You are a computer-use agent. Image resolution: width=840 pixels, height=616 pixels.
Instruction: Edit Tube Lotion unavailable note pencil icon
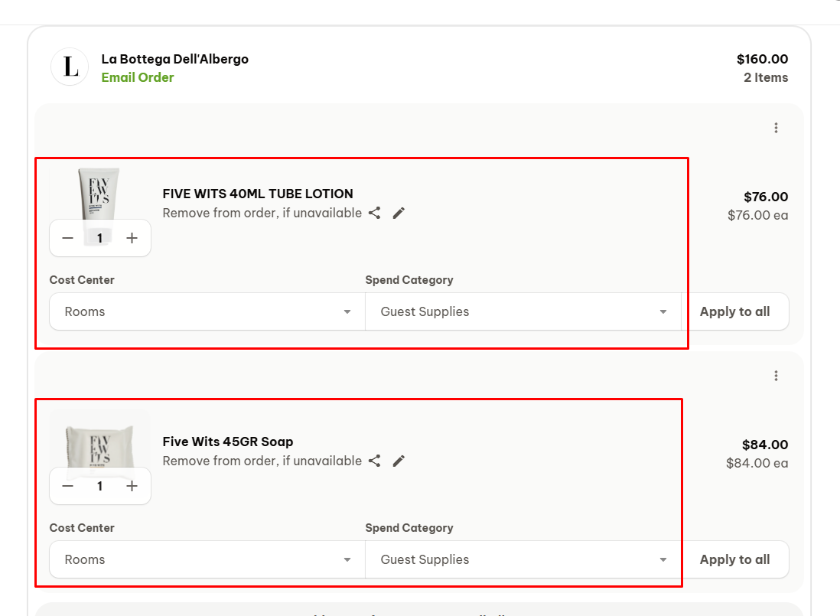click(x=399, y=213)
